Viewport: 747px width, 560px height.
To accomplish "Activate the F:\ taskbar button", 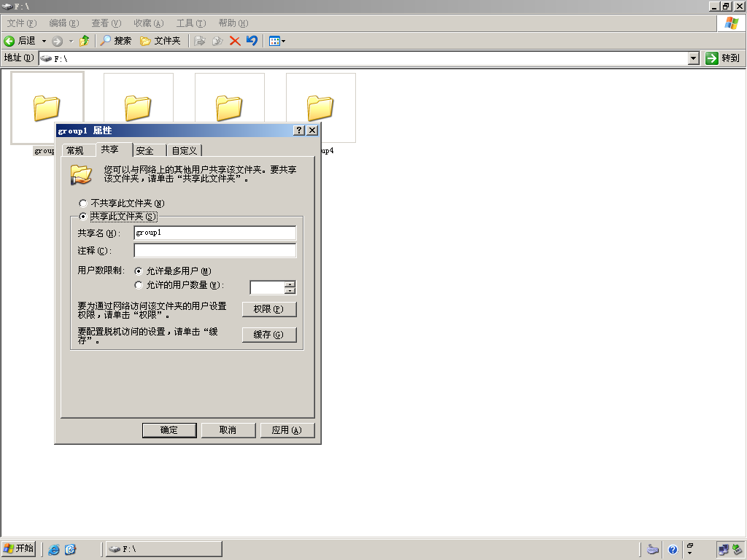I will [164, 549].
